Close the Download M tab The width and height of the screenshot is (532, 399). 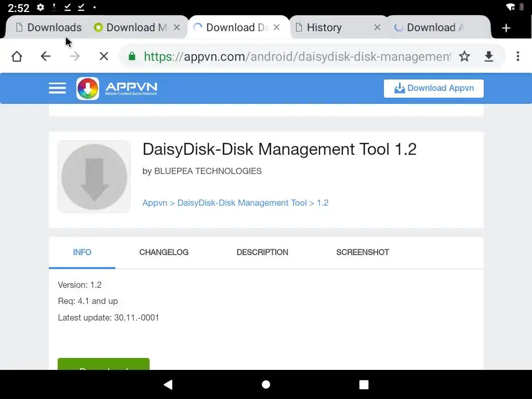(x=177, y=28)
